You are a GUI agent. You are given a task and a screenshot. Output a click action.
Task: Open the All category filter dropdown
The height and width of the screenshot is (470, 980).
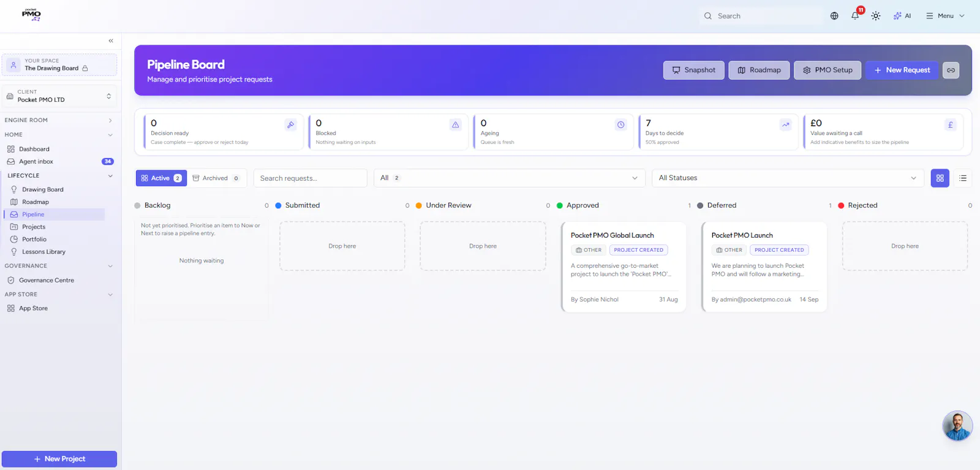click(509, 178)
